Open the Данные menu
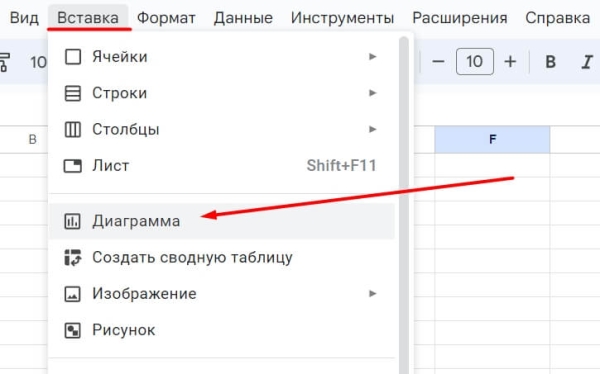Screen dimensions: 600x374 [243, 18]
